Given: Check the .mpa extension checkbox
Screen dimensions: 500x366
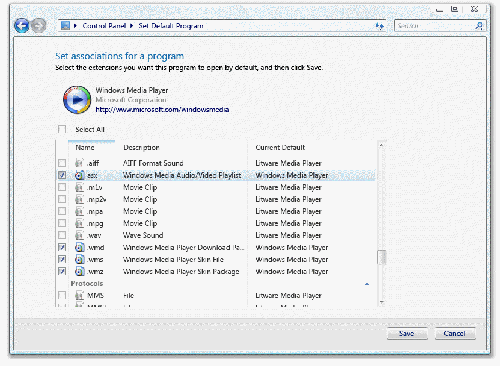Looking at the screenshot, I should (62, 211).
